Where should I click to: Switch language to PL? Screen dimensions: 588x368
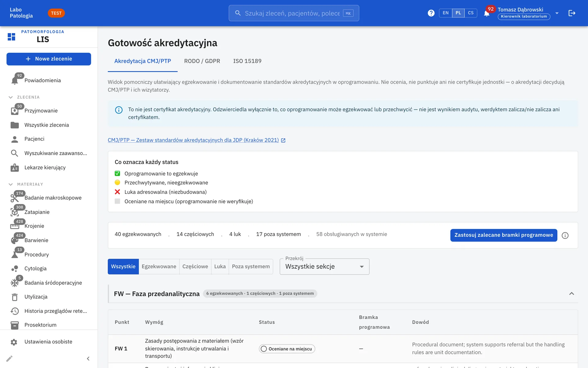click(458, 13)
